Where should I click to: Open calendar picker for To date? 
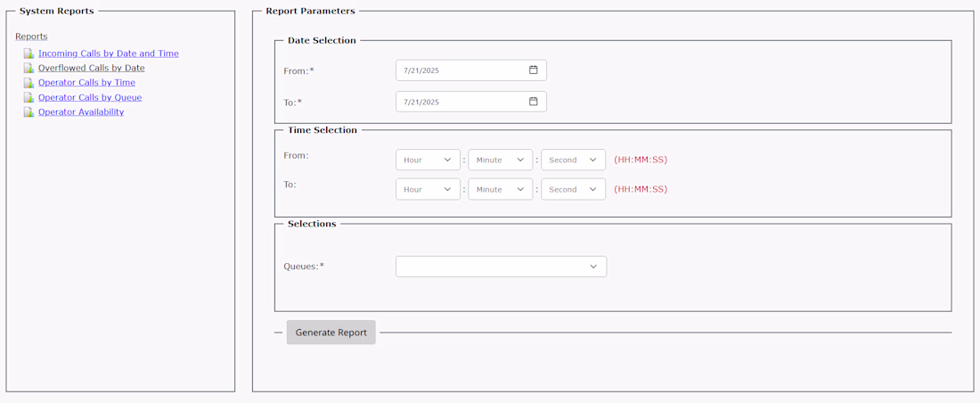pos(533,102)
